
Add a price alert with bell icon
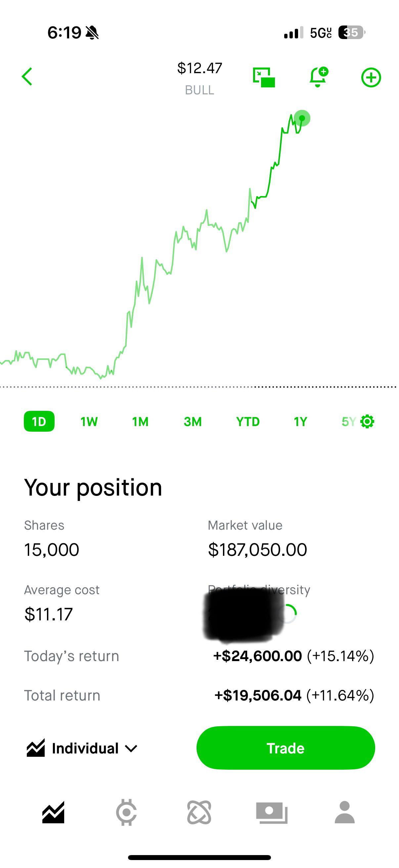point(318,77)
